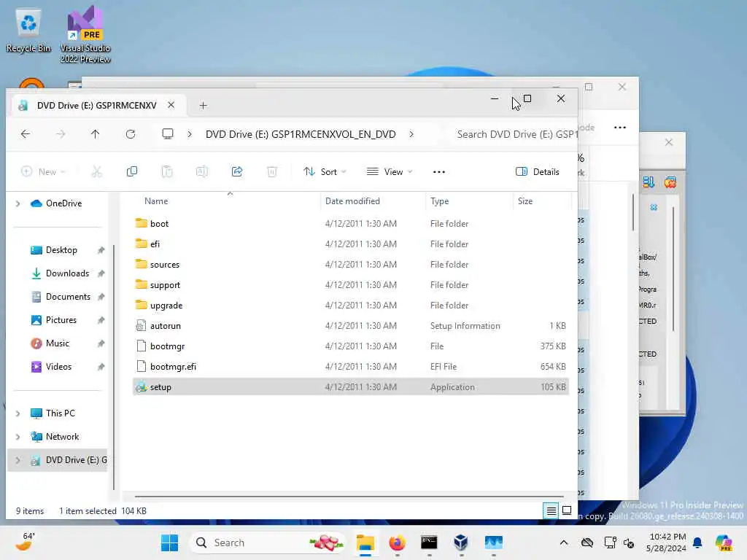Go back with the left arrow button
This screenshot has width=747, height=560.
point(26,134)
